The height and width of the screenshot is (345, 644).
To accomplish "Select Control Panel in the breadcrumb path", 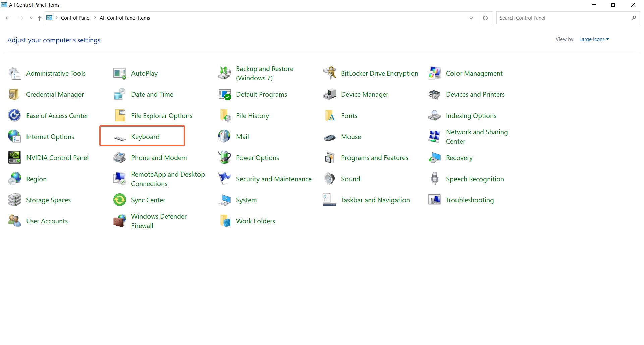I will [x=75, y=18].
